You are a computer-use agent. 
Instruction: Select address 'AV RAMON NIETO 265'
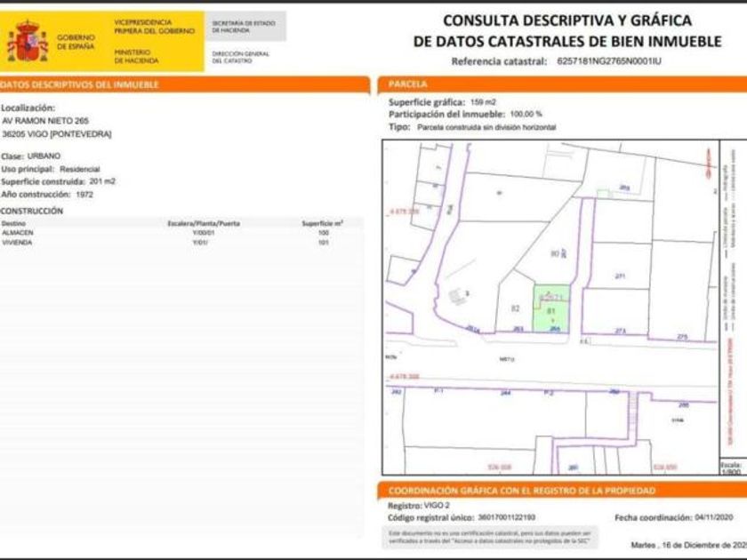pos(45,121)
